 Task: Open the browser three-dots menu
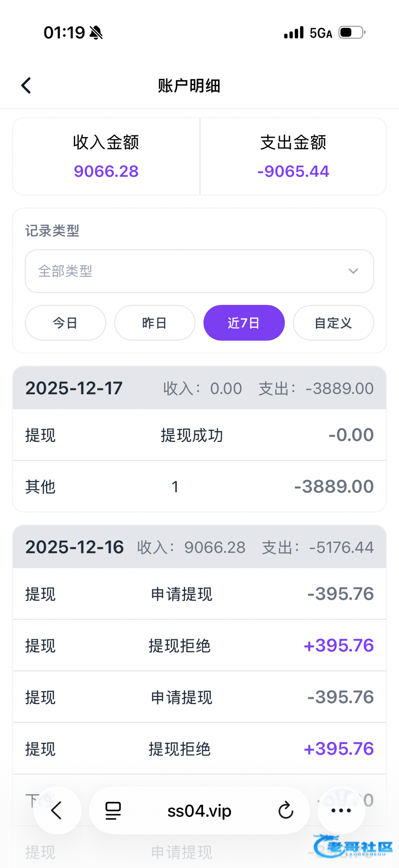[341, 810]
